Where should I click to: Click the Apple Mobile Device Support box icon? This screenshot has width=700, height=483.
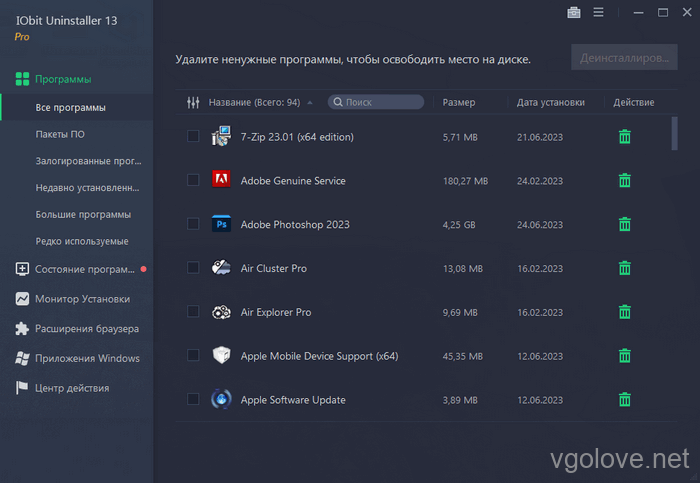[221, 355]
